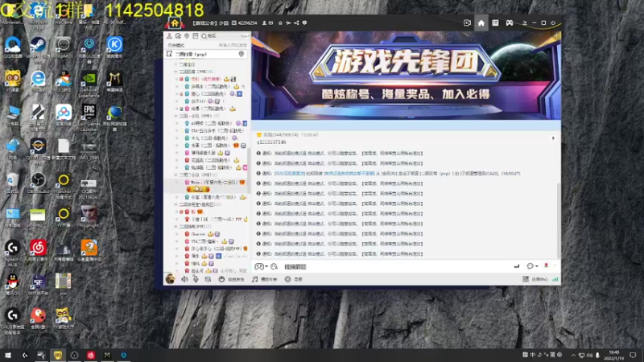Open the contacts person icon above channel list
Viewport: 644px width, 362px height.
click(169, 36)
